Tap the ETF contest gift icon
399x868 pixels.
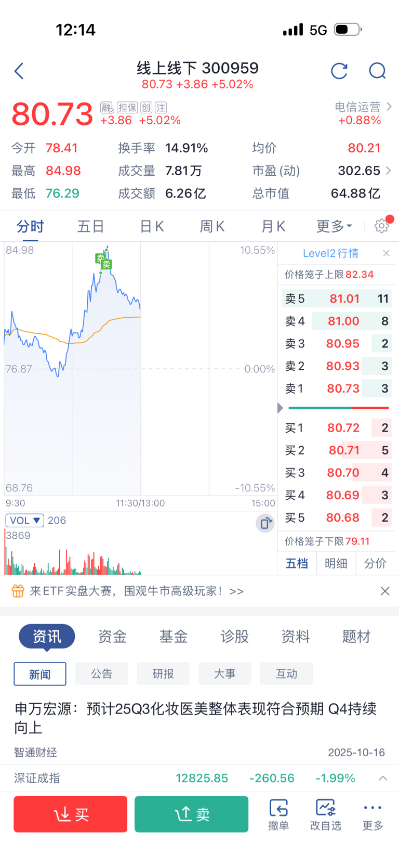[18, 591]
